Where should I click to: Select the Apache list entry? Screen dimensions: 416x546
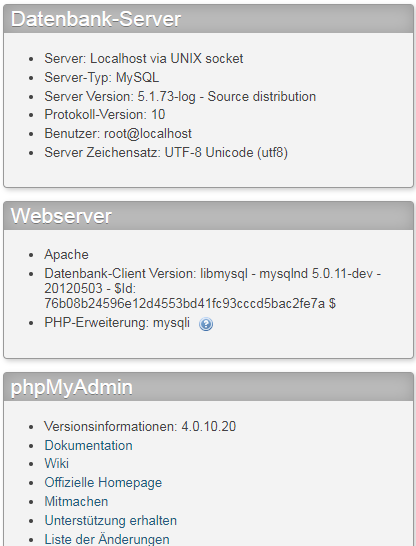(66, 255)
